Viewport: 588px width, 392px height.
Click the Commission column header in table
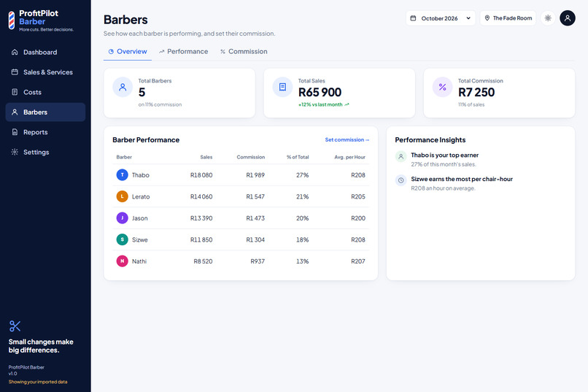[x=250, y=157]
